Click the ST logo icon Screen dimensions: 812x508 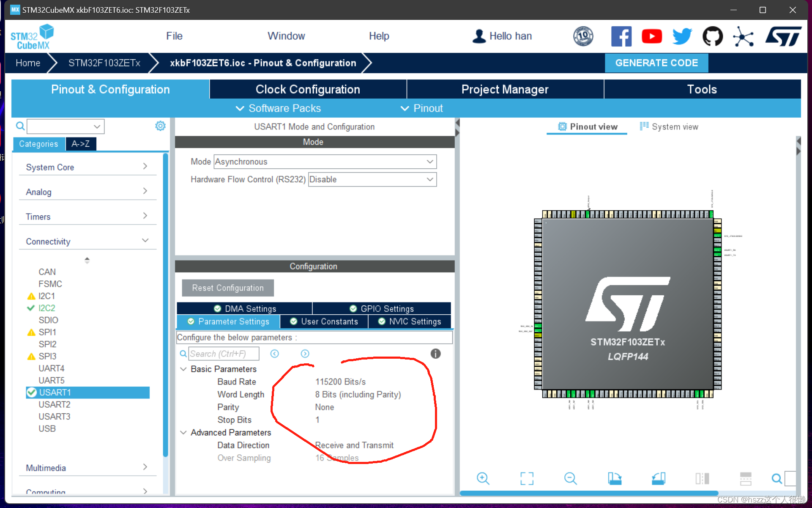783,36
